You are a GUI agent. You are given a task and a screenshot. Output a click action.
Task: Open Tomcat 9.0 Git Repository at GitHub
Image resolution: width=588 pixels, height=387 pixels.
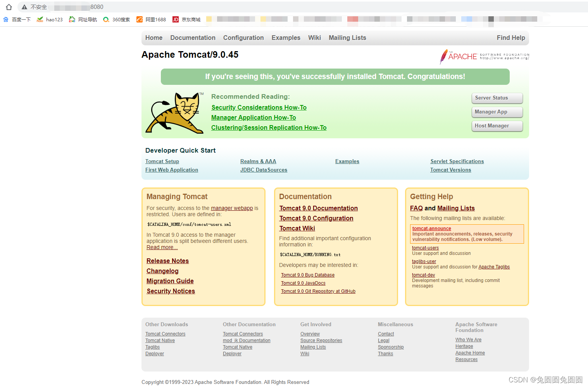(318, 291)
